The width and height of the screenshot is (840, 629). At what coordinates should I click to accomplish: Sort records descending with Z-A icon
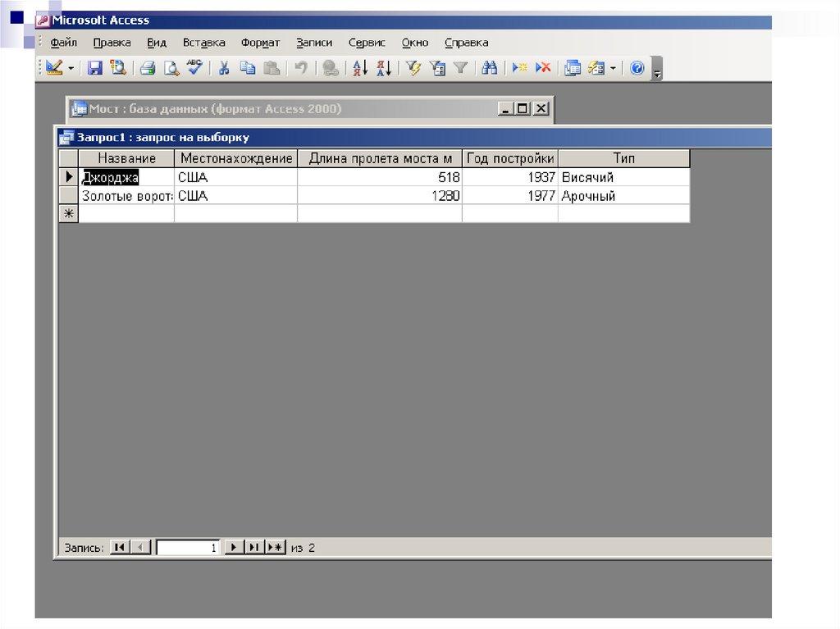(383, 68)
